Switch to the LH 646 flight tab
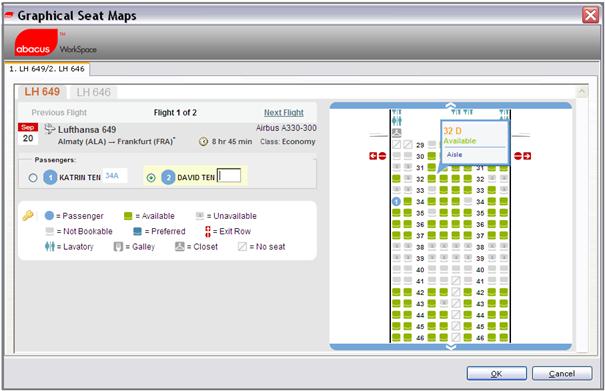The height and width of the screenshot is (391, 605). click(x=93, y=92)
